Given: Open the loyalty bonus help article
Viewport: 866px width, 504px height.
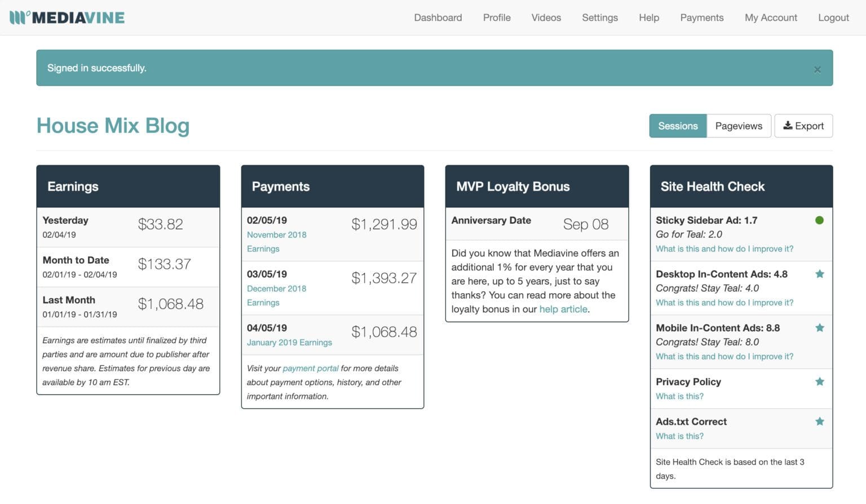Looking at the screenshot, I should click(563, 309).
